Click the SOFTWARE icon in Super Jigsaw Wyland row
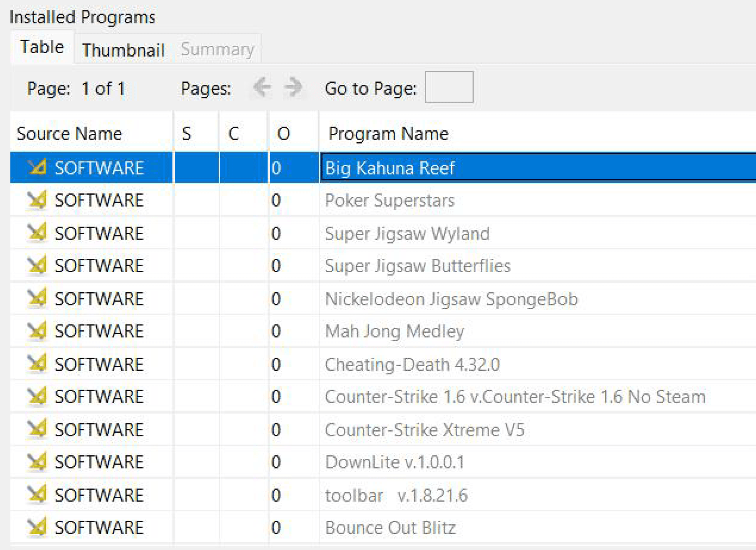Viewport: 756px width, 550px height. [37, 233]
